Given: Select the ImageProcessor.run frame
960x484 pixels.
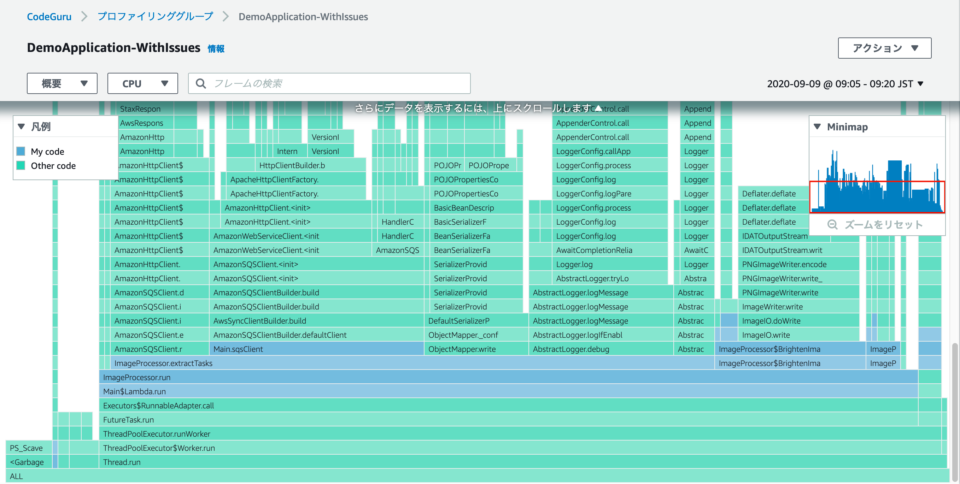Looking at the screenshot, I should point(508,378).
